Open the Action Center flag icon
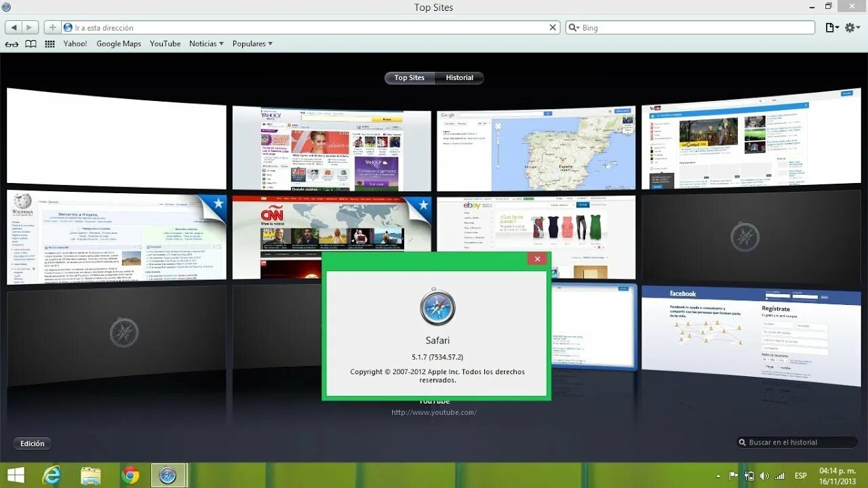Image resolution: width=868 pixels, height=488 pixels. click(733, 476)
